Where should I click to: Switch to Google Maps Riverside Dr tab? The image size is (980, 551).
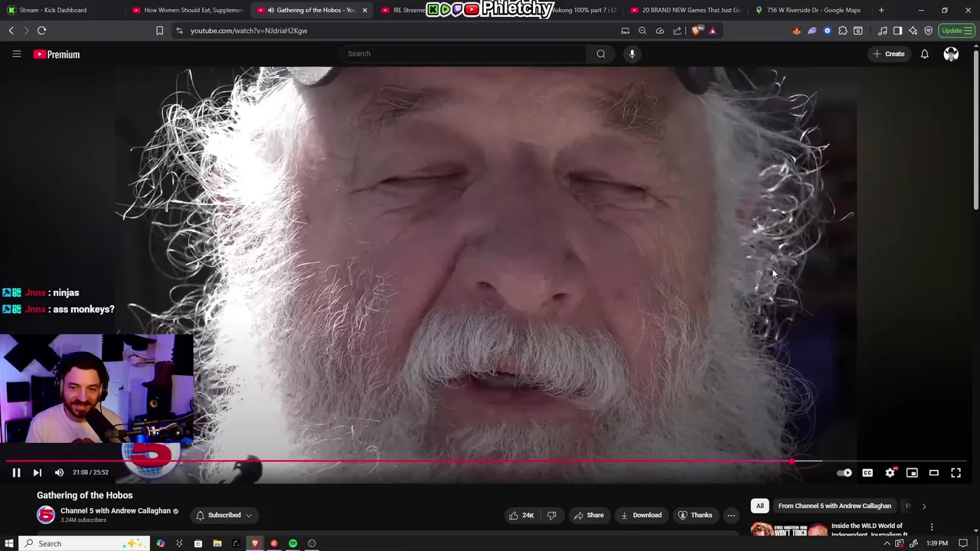click(809, 10)
